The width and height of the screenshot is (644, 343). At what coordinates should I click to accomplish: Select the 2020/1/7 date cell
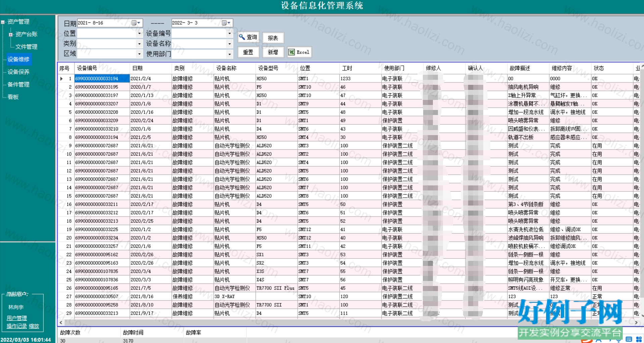tap(150, 87)
